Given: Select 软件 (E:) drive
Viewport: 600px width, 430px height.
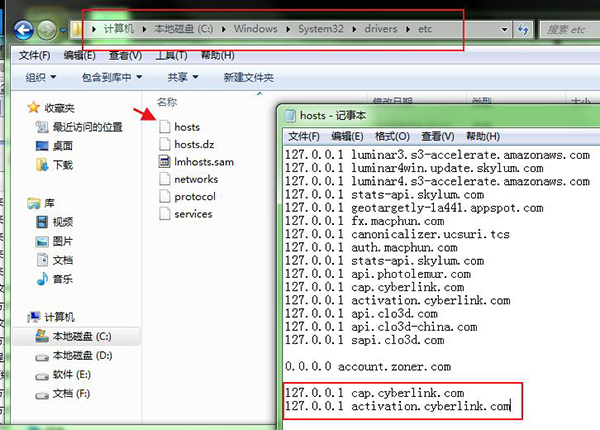Looking at the screenshot, I should [63, 375].
